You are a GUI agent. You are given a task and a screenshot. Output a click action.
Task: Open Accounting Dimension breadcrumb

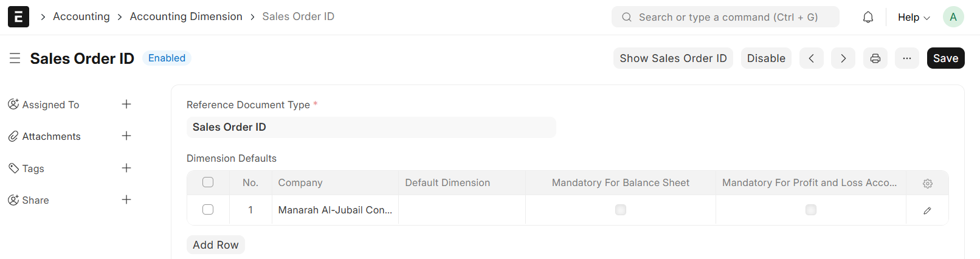pyautogui.click(x=186, y=16)
